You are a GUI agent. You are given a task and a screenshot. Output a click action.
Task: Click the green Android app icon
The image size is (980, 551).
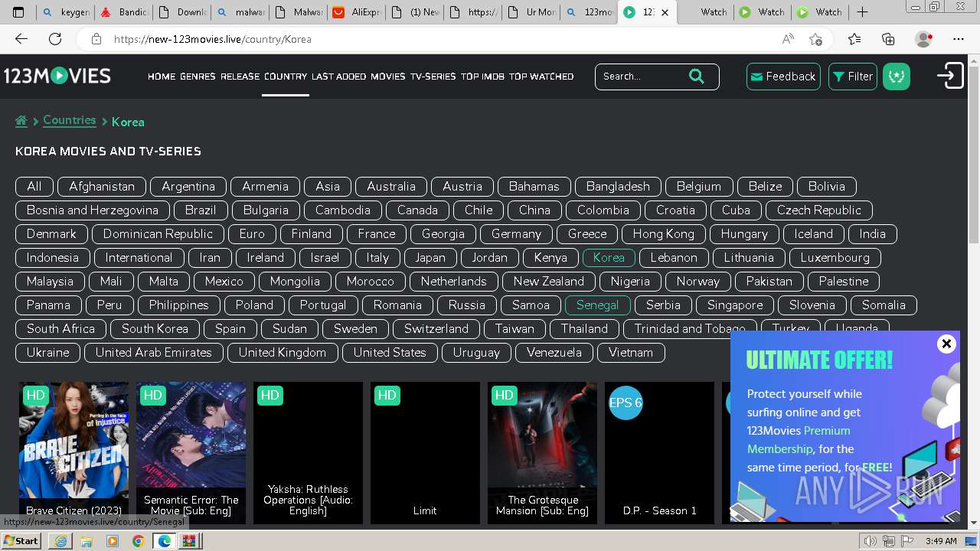tap(897, 77)
